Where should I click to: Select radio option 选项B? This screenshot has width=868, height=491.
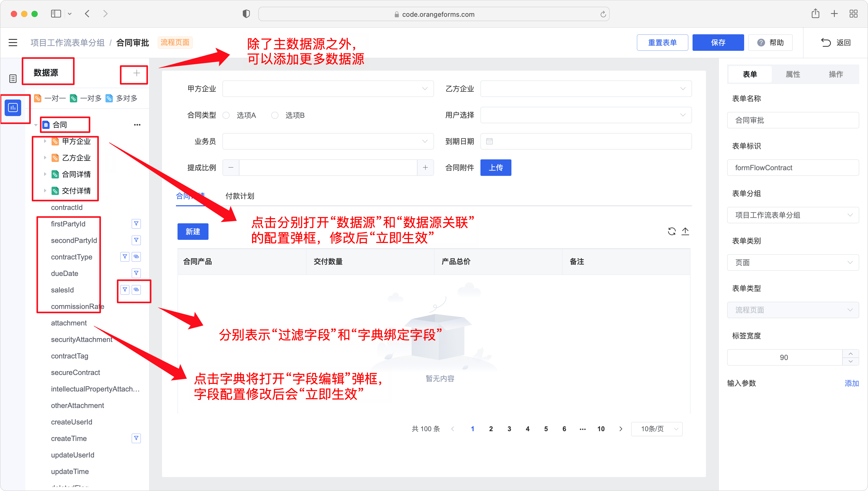[x=275, y=115]
